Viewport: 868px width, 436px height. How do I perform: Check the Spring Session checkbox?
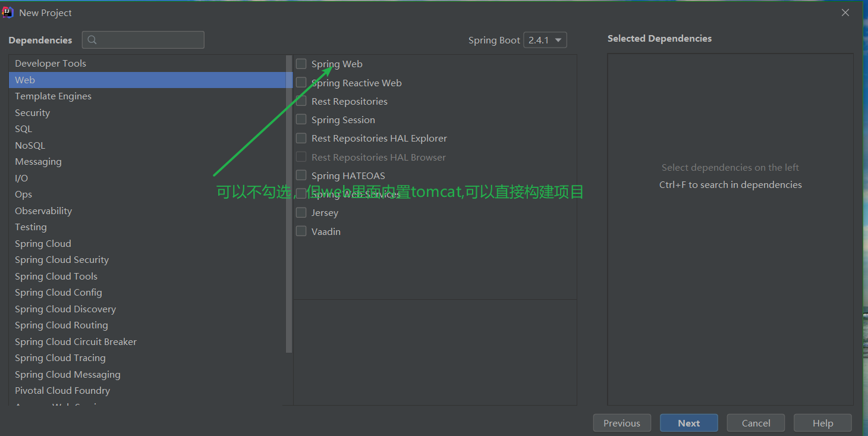pos(301,120)
